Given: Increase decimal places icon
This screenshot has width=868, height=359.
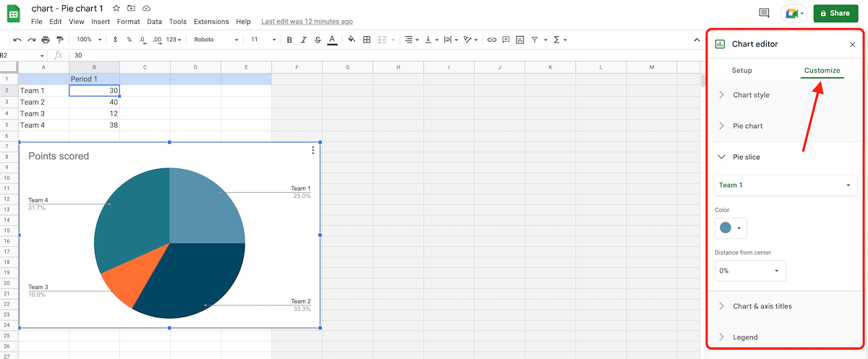Looking at the screenshot, I should [157, 40].
